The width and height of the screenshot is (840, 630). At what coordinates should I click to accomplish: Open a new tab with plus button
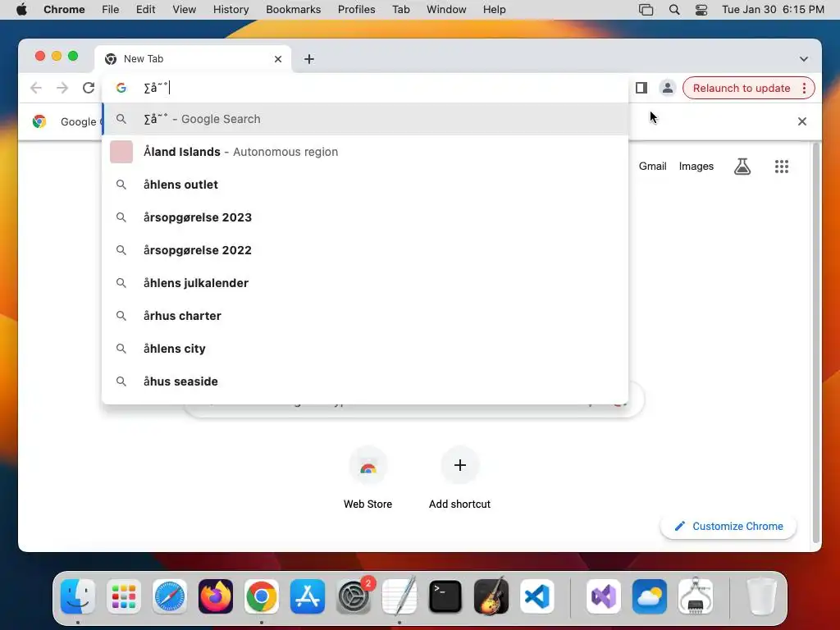coord(309,59)
